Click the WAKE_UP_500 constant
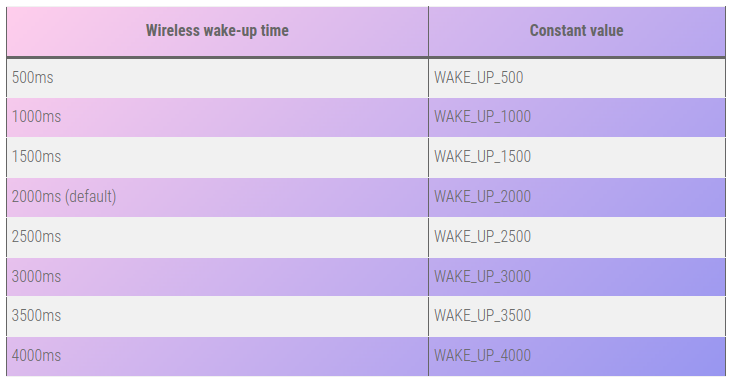Screen dimensions: 733x383 coord(478,78)
